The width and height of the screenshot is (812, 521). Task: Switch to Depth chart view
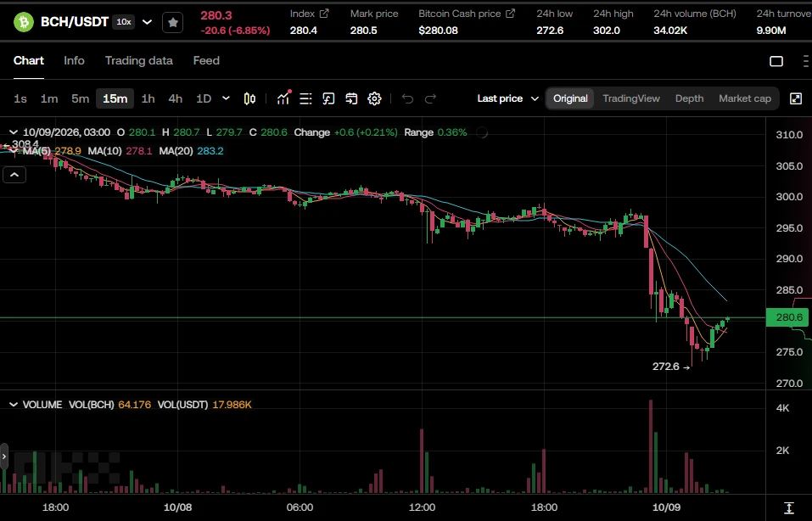point(689,98)
